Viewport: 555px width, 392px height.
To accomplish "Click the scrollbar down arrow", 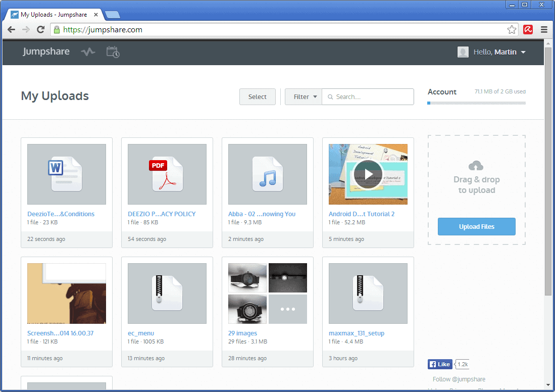I will click(x=548, y=385).
